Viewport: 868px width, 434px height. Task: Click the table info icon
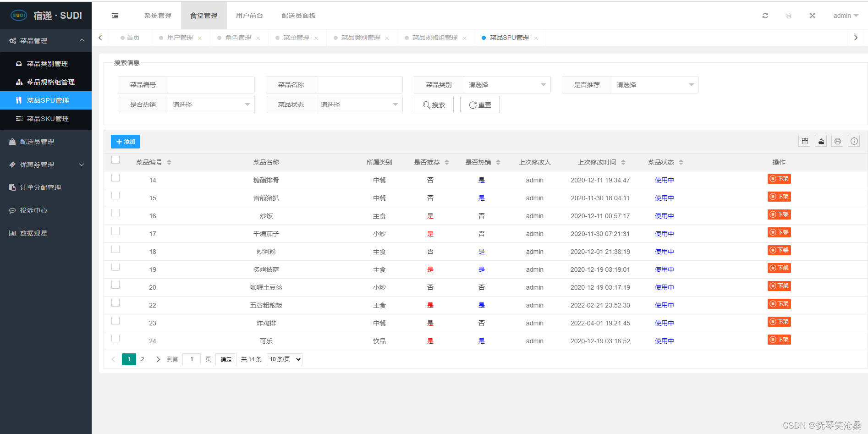pos(854,141)
